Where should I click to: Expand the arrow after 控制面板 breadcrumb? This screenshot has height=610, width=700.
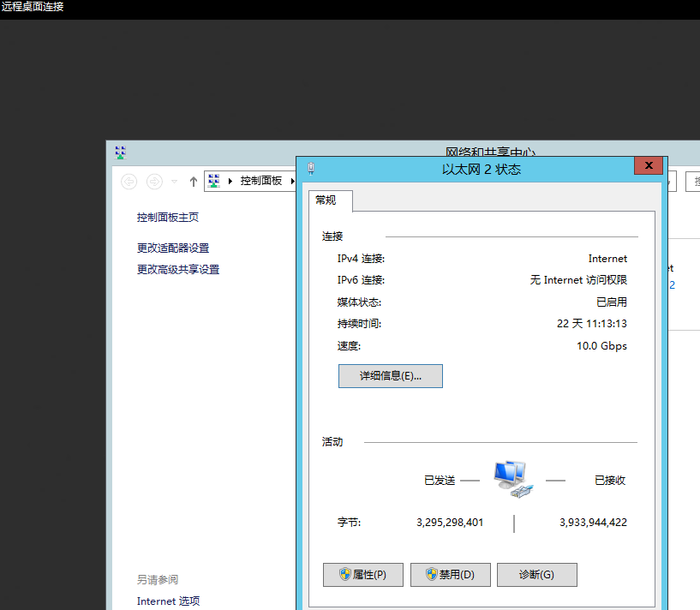(x=291, y=181)
